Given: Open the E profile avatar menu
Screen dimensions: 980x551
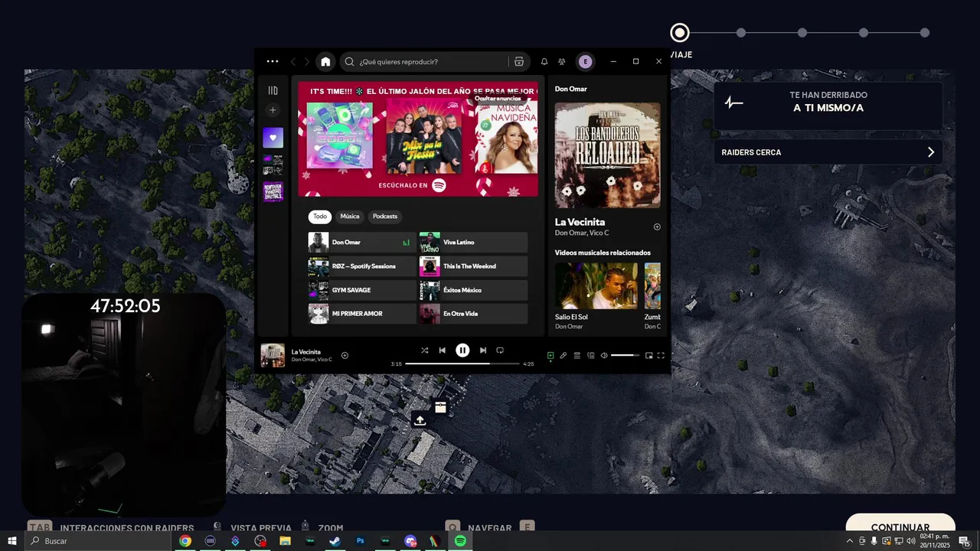Looking at the screenshot, I should pos(586,62).
